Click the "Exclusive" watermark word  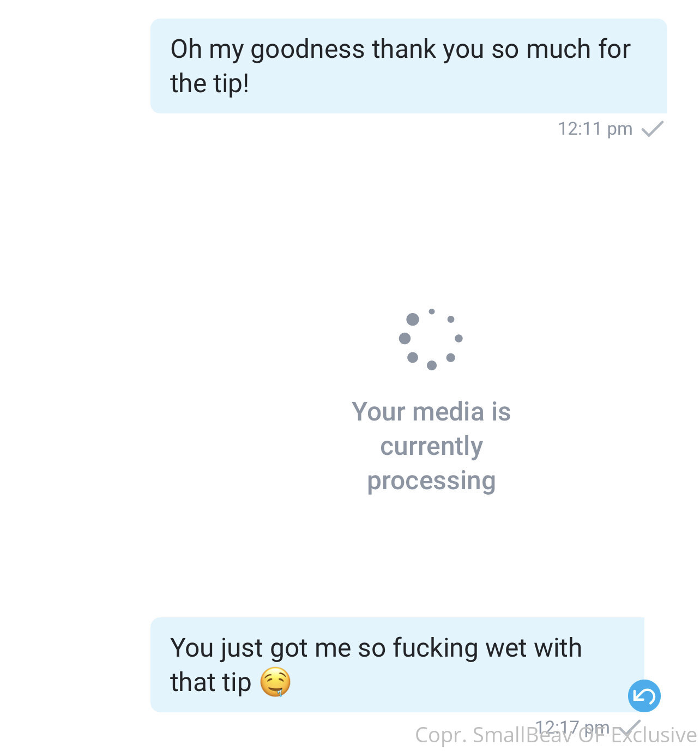[x=654, y=735]
